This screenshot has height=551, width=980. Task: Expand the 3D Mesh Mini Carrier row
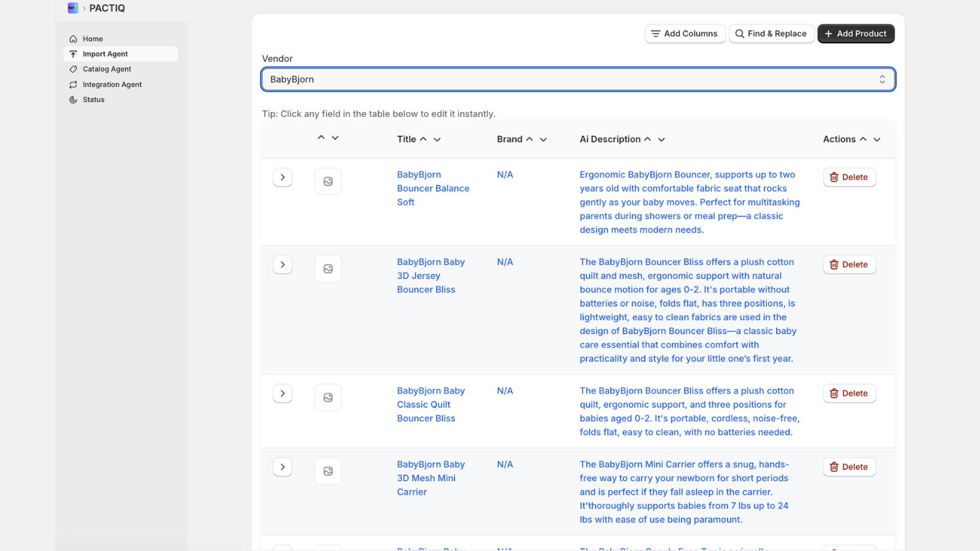(282, 467)
